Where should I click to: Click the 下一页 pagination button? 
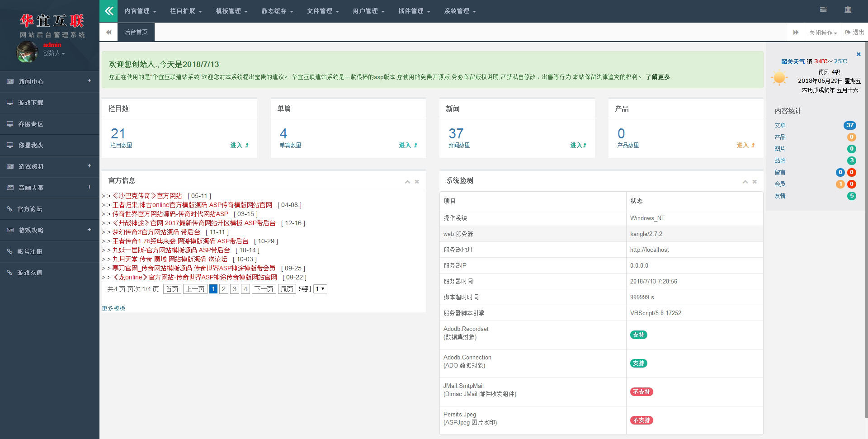264,289
